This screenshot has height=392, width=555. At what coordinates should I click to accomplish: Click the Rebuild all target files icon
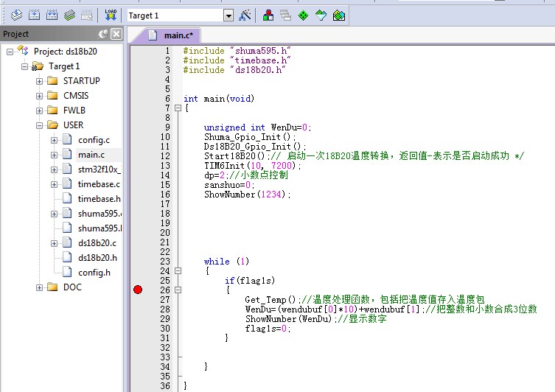[x=52, y=15]
